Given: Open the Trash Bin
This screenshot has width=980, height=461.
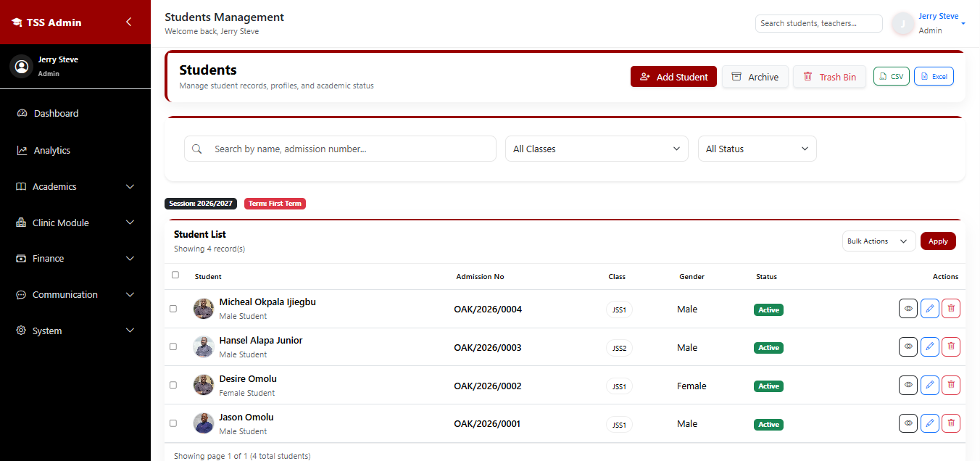Looking at the screenshot, I should [x=829, y=77].
